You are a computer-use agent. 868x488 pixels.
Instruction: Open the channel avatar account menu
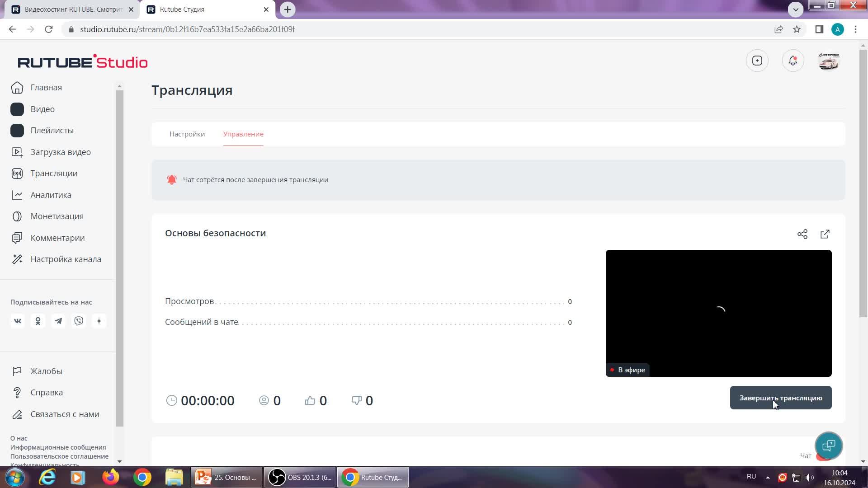(x=829, y=61)
